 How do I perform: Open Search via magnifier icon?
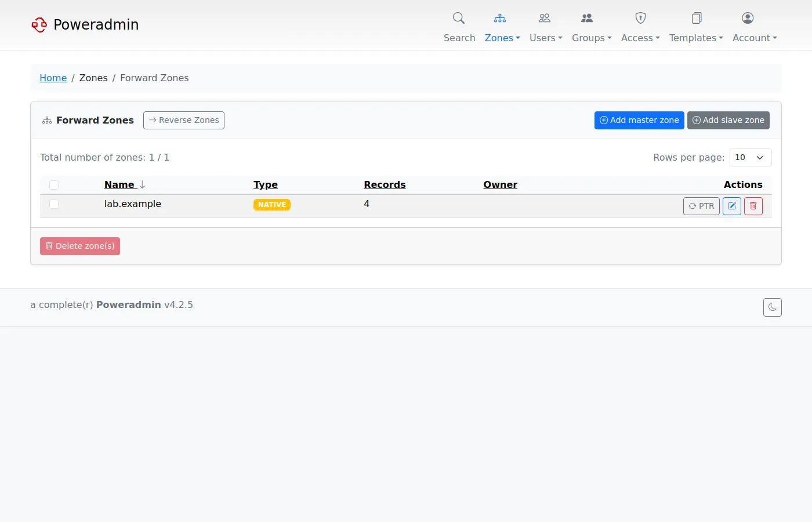[459, 18]
